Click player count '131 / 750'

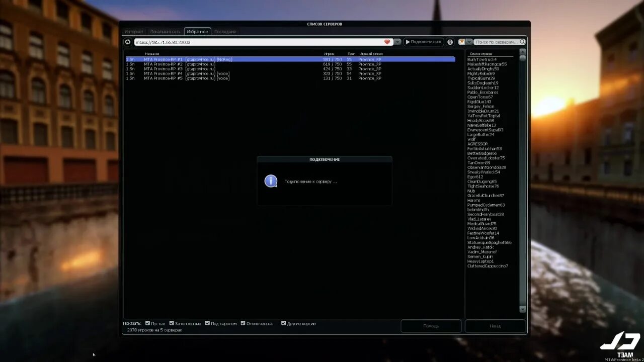[x=332, y=78]
